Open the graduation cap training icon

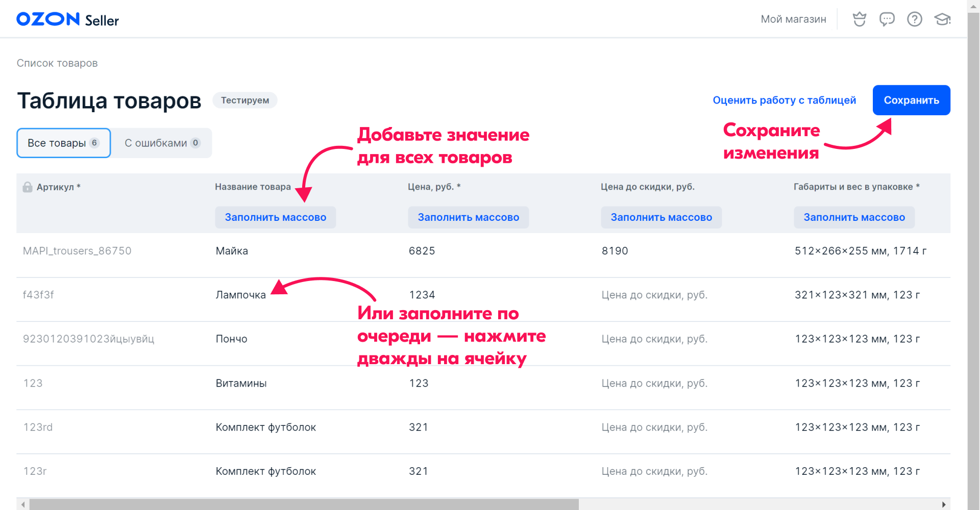(x=942, y=19)
